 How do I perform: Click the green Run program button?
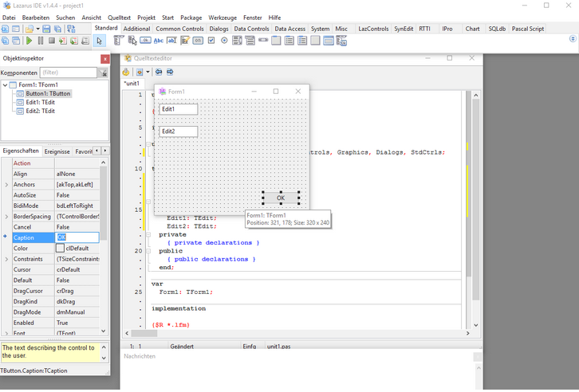tap(29, 41)
